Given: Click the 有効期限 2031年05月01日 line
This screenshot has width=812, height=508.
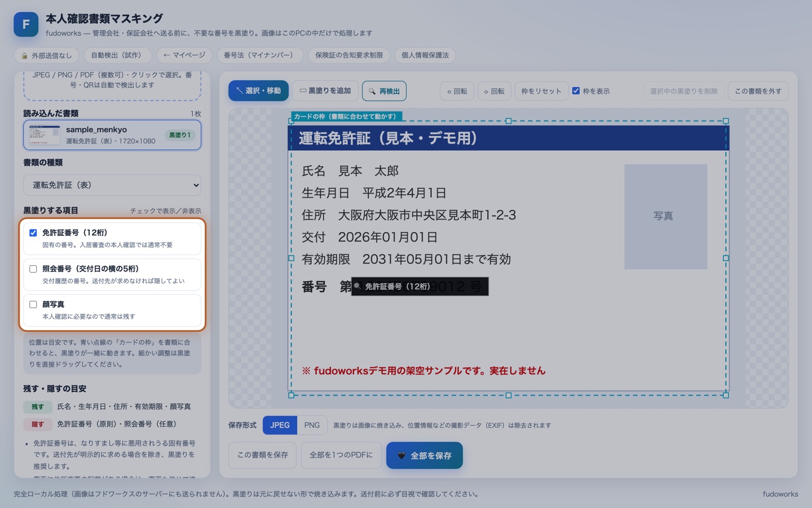Looking at the screenshot, I should pos(406,259).
